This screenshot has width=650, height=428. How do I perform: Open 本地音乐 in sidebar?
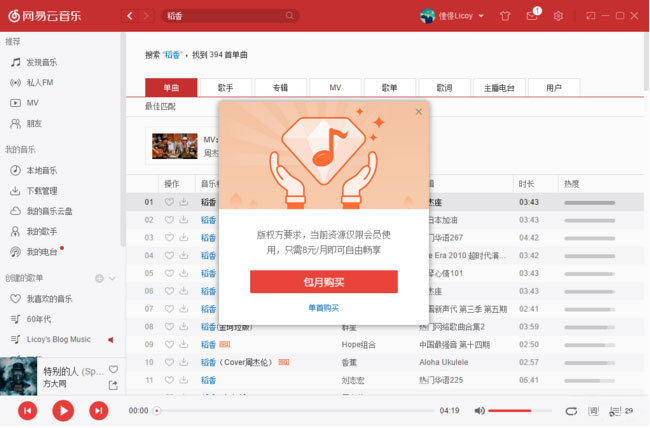(41, 170)
